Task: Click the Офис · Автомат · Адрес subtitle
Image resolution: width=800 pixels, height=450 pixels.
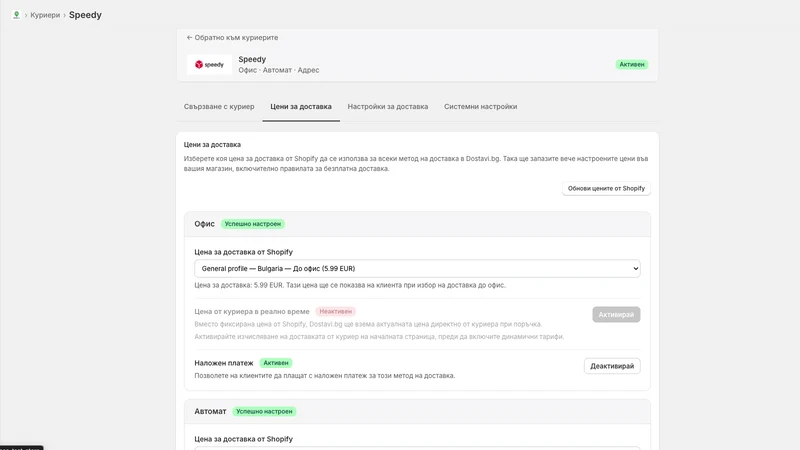Action: pyautogui.click(x=279, y=70)
